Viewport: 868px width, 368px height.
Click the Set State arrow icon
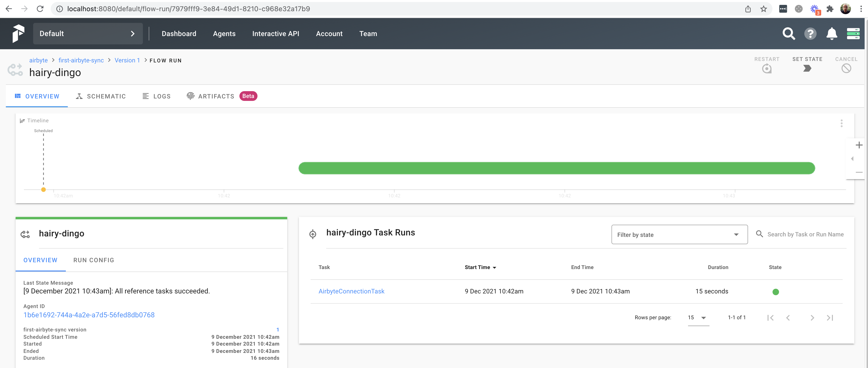(807, 68)
